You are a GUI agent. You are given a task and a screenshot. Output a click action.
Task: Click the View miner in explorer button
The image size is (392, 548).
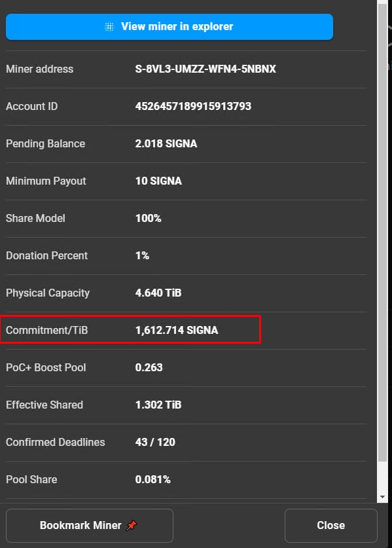[169, 27]
